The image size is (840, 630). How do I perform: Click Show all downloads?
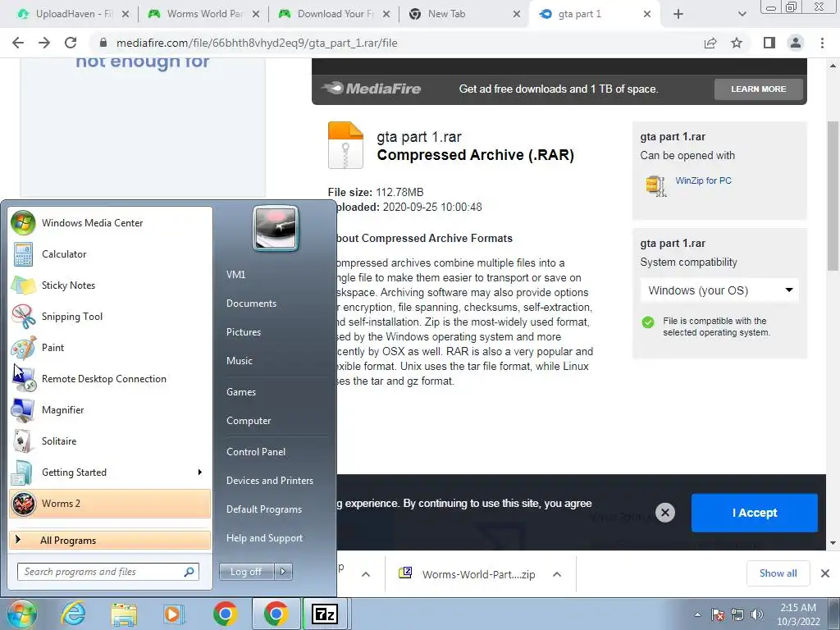[778, 573]
